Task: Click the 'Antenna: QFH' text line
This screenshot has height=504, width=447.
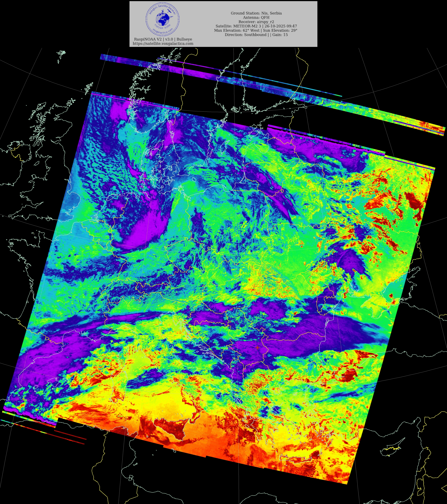Action: click(256, 18)
